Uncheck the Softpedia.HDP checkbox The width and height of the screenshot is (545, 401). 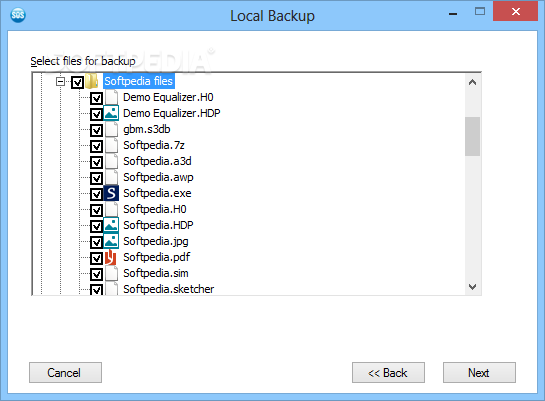point(96,226)
